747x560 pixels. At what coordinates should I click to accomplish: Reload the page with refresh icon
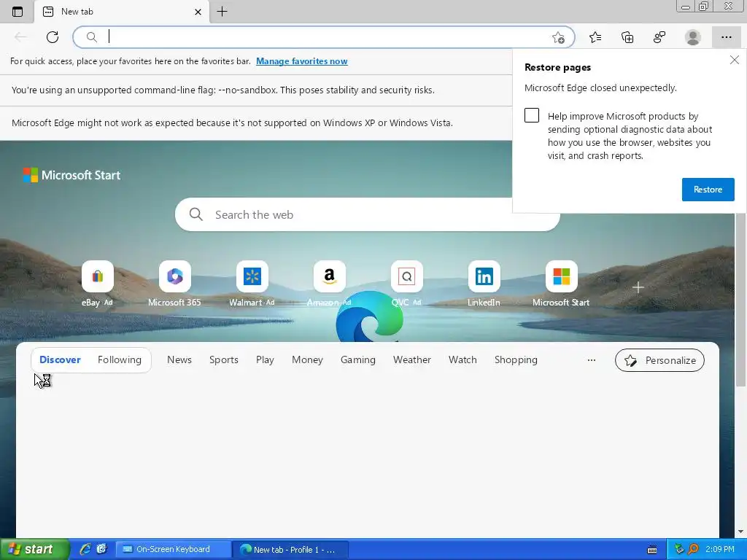53,36
